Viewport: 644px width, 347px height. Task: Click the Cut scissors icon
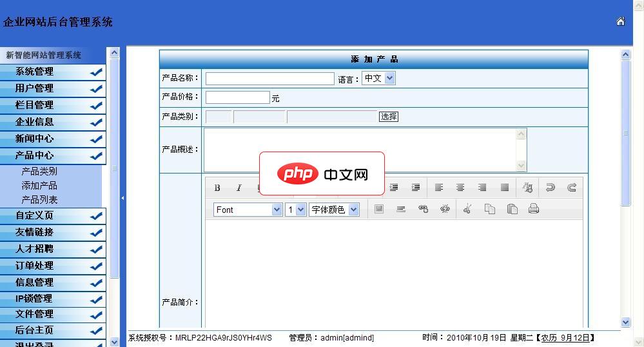tap(467, 209)
